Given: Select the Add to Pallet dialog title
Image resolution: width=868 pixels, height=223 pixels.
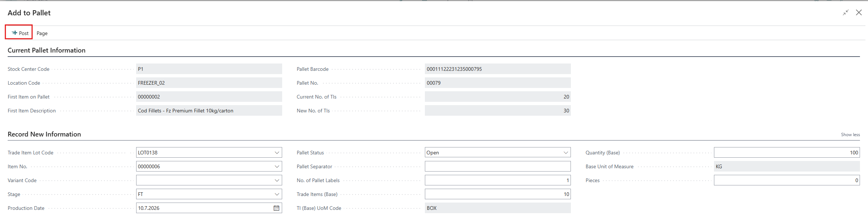Looking at the screenshot, I should (29, 13).
